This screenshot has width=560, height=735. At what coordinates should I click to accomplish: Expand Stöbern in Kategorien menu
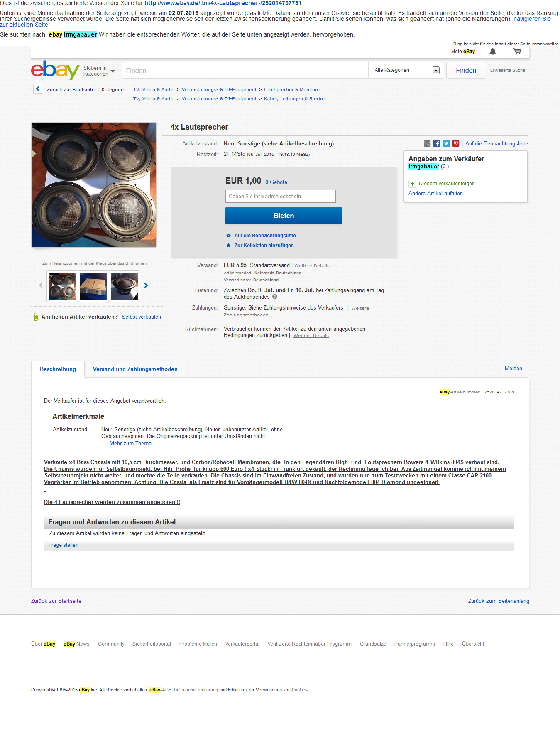tap(99, 71)
